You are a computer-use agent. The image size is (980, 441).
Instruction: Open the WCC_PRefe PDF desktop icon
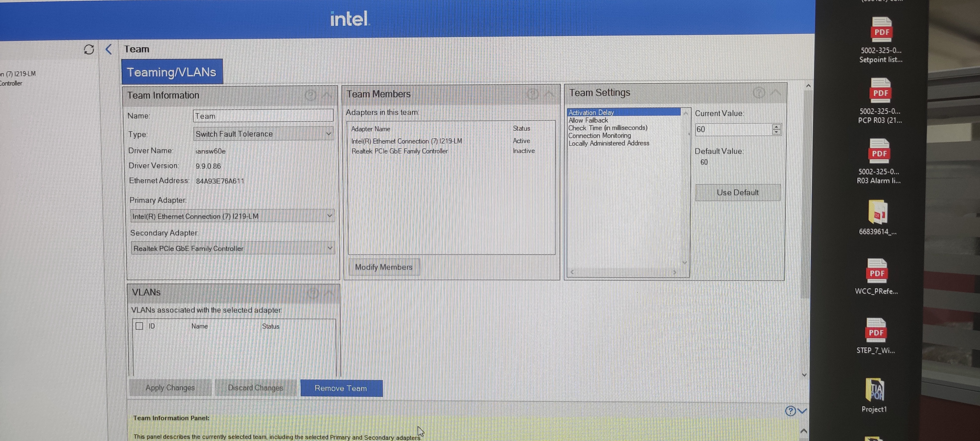(x=877, y=271)
